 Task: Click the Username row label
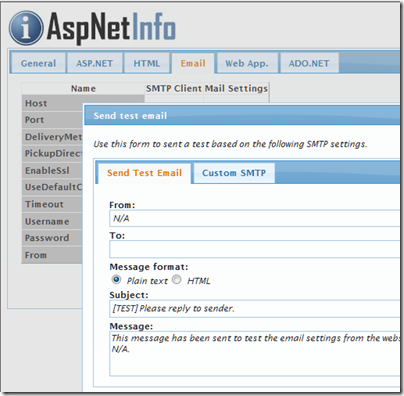coord(47,221)
